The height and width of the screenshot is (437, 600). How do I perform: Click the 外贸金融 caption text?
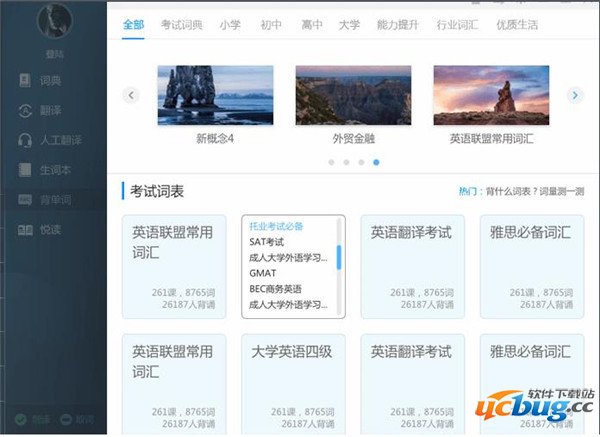click(x=353, y=139)
